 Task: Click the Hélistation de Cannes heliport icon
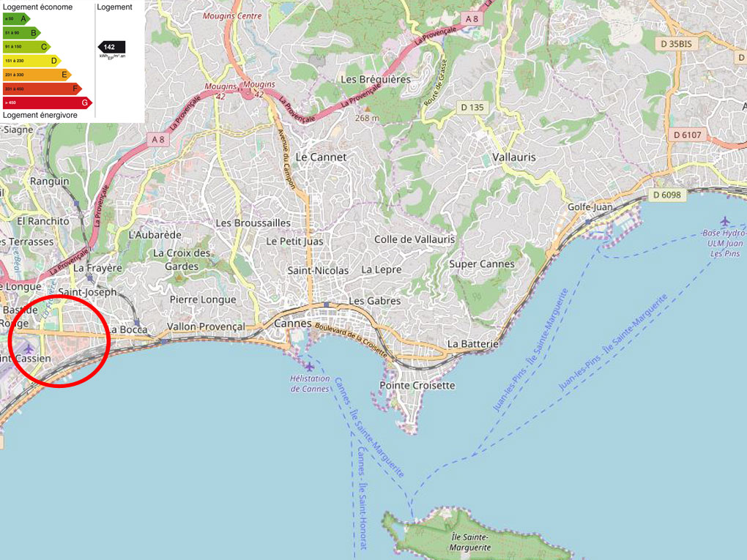[x=310, y=367]
